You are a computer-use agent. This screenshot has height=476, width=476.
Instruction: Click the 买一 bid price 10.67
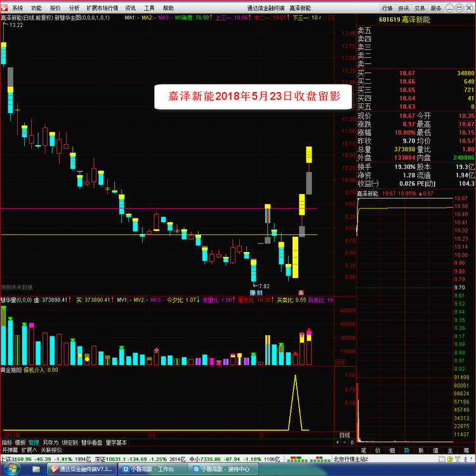tap(407, 73)
